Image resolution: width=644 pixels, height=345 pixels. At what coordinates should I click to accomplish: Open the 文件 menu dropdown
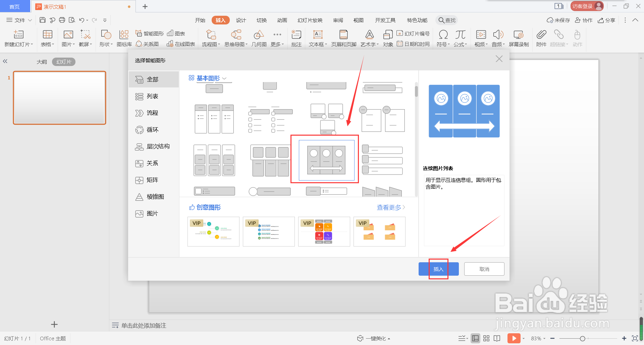19,20
